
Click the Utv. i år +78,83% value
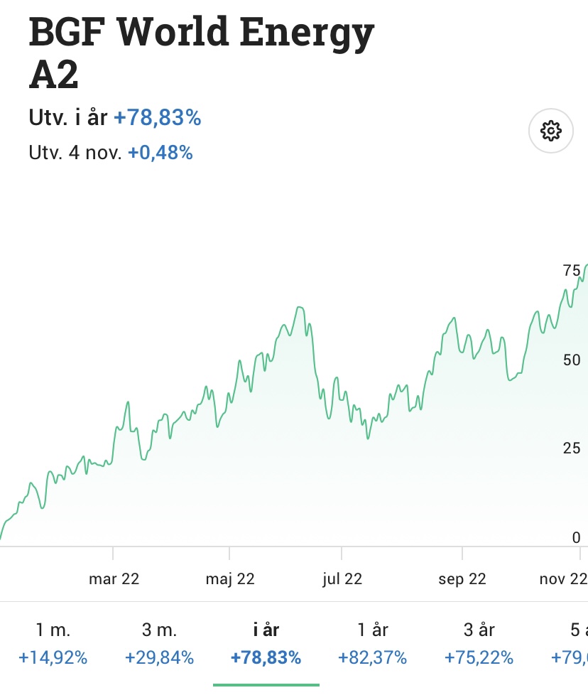[158, 117]
